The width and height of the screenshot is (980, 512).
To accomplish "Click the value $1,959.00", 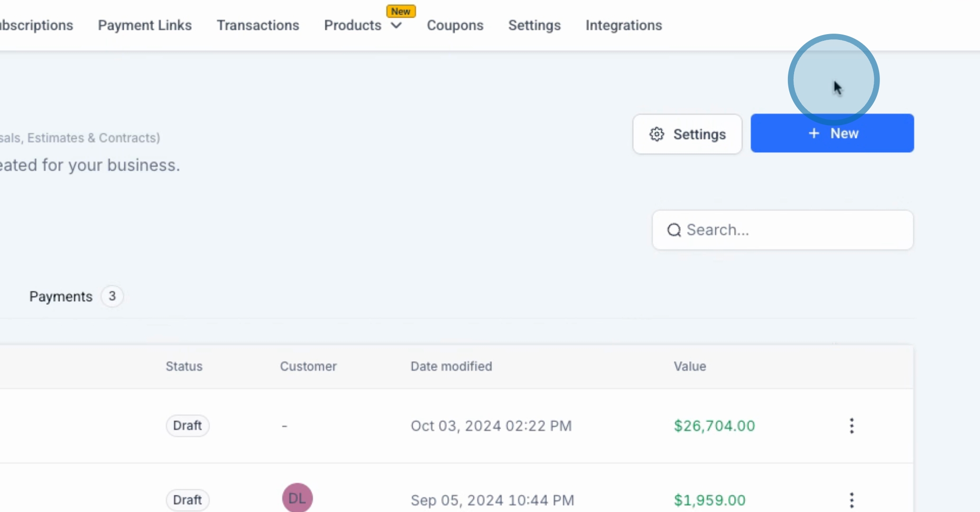I will [710, 500].
